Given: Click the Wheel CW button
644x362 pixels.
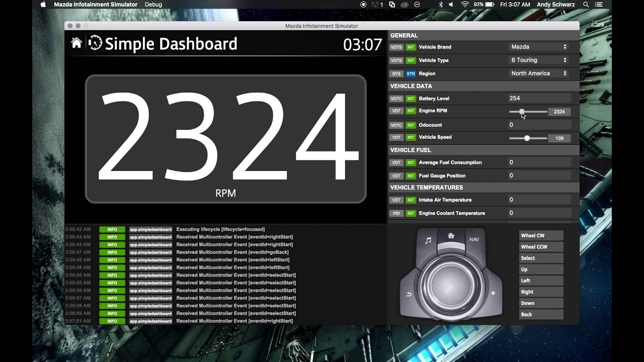Looking at the screenshot, I should click(x=541, y=235).
